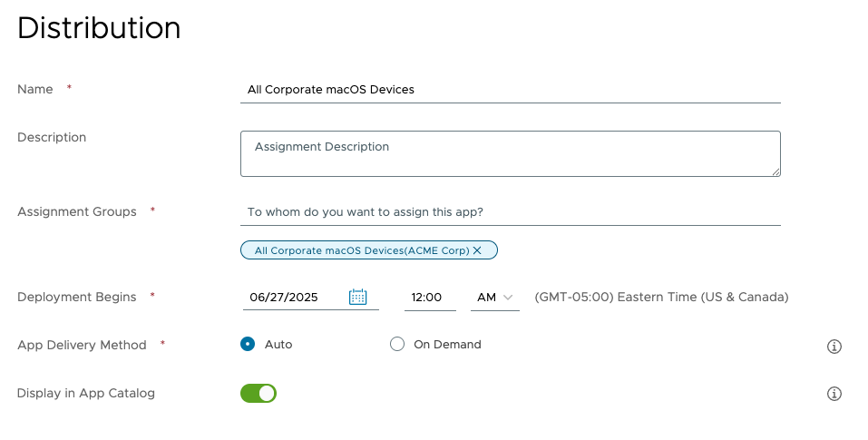The height and width of the screenshot is (440, 868).
Task: Click the Distribution page heading
Action: [99, 28]
